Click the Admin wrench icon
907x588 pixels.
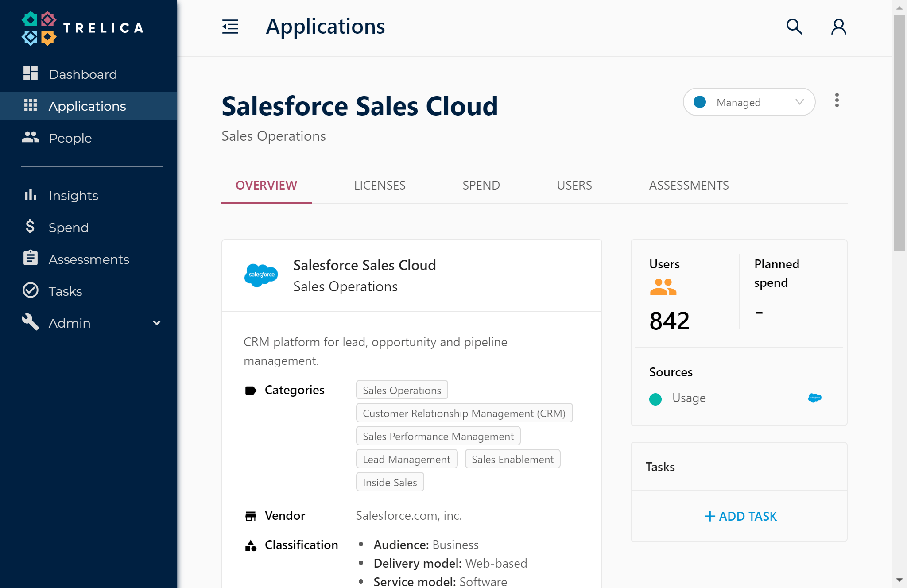(30, 322)
